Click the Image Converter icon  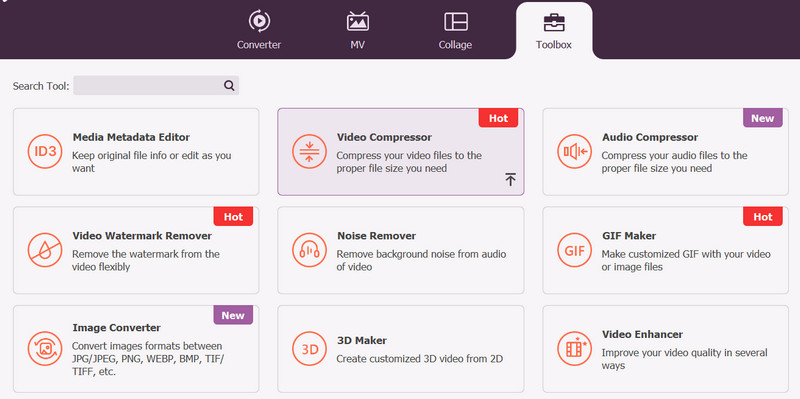(x=45, y=348)
